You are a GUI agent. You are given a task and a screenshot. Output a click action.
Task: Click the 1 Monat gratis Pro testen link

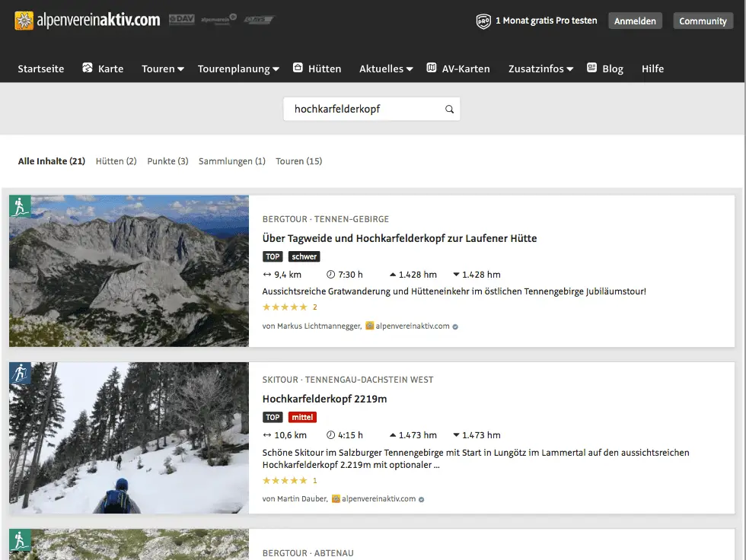[x=547, y=21]
